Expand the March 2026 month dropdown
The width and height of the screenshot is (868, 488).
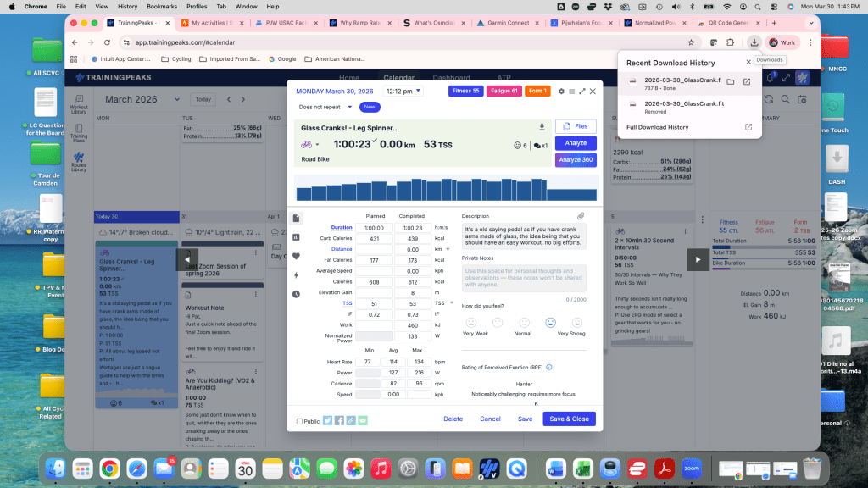point(177,100)
